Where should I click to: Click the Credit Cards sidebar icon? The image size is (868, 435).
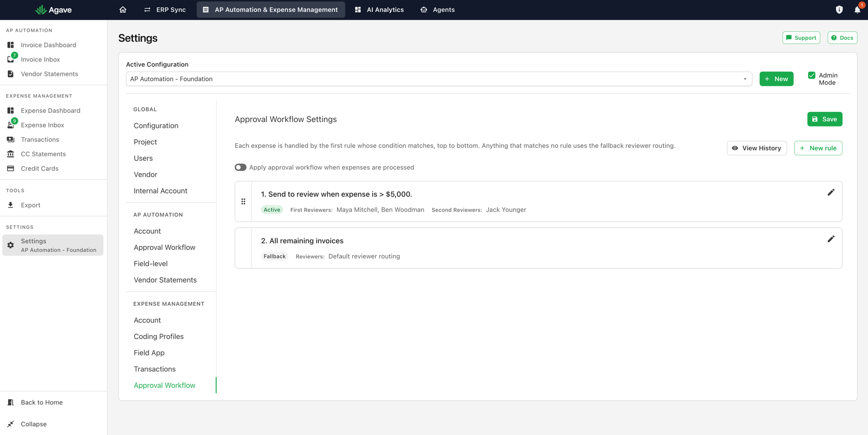point(11,168)
